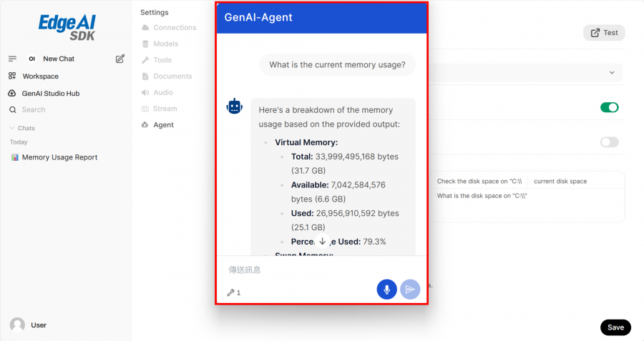
Task: Open the Memory Usage Report chat
Action: (59, 157)
